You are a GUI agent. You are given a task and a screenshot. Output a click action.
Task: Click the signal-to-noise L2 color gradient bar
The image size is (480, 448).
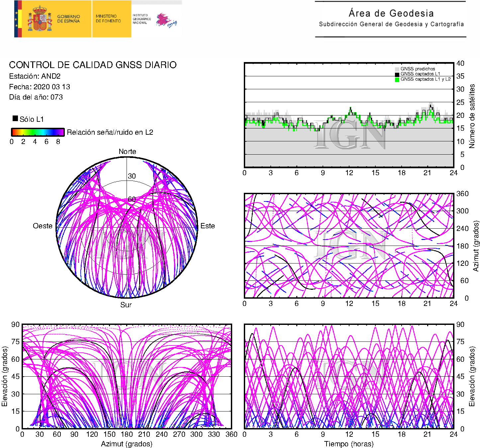38,132
